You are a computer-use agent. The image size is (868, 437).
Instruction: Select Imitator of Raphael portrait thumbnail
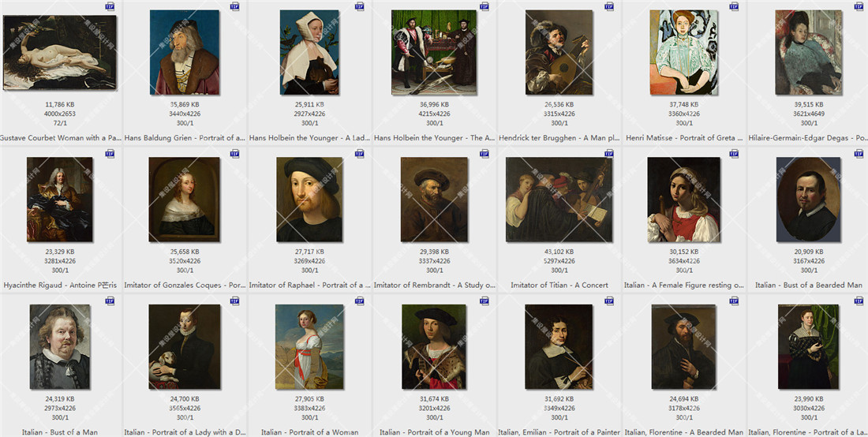pyautogui.click(x=309, y=199)
